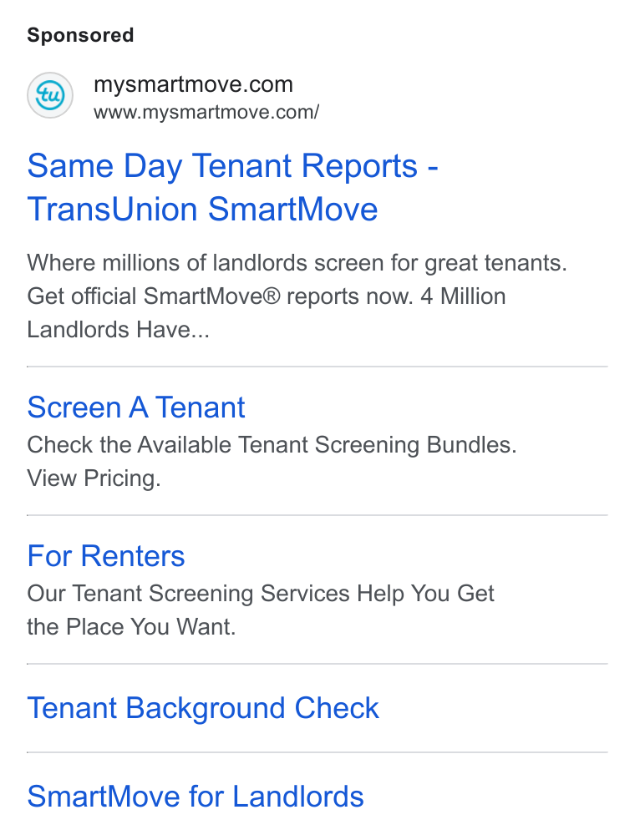Click 'Get official SmartMove® reports now' text
The height and width of the screenshot is (840, 635).
click(221, 296)
